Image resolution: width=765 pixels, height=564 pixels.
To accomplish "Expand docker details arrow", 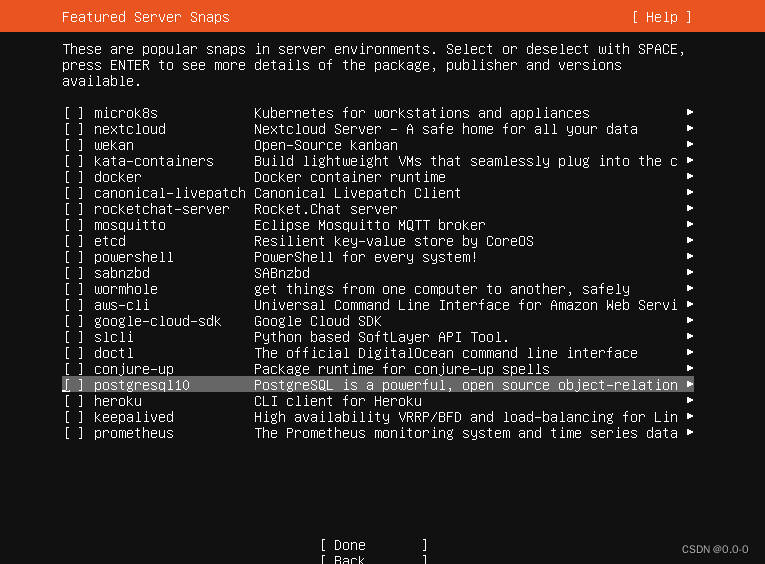I will (690, 176).
